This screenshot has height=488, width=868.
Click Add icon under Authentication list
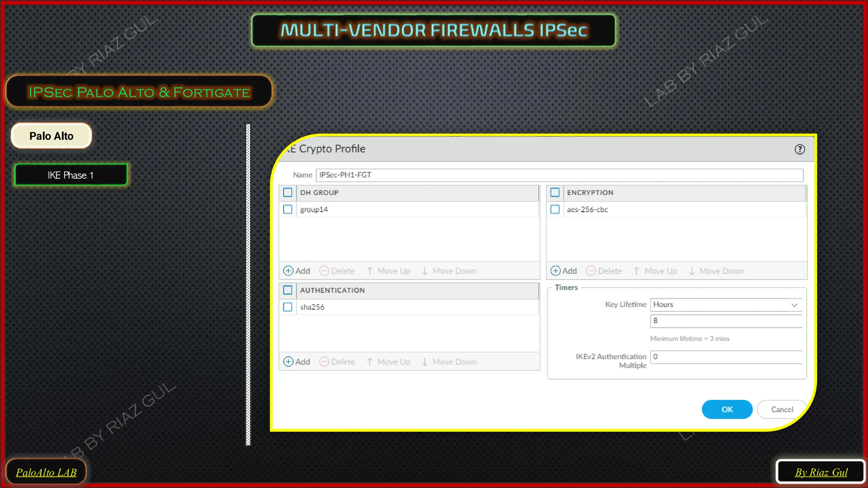pos(288,362)
